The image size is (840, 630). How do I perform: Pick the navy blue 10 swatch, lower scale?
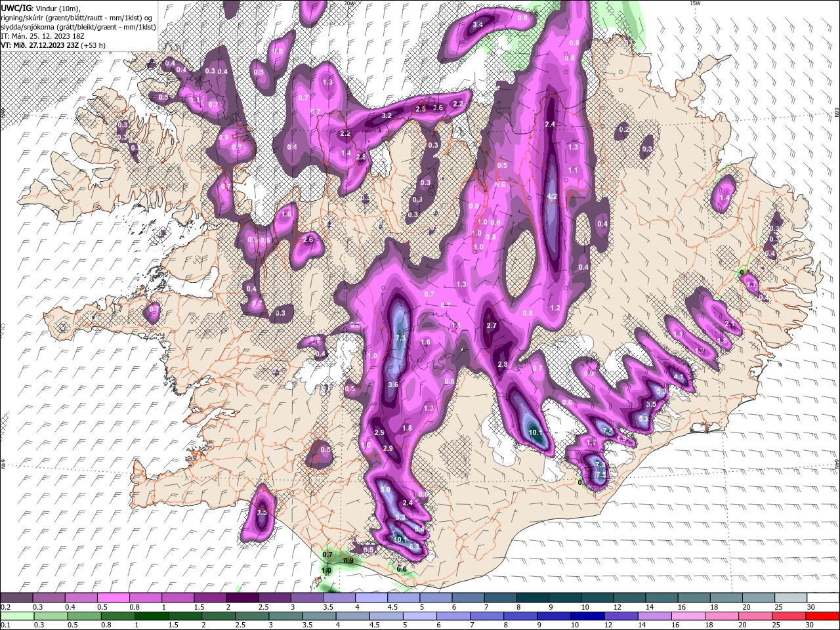tap(586, 616)
